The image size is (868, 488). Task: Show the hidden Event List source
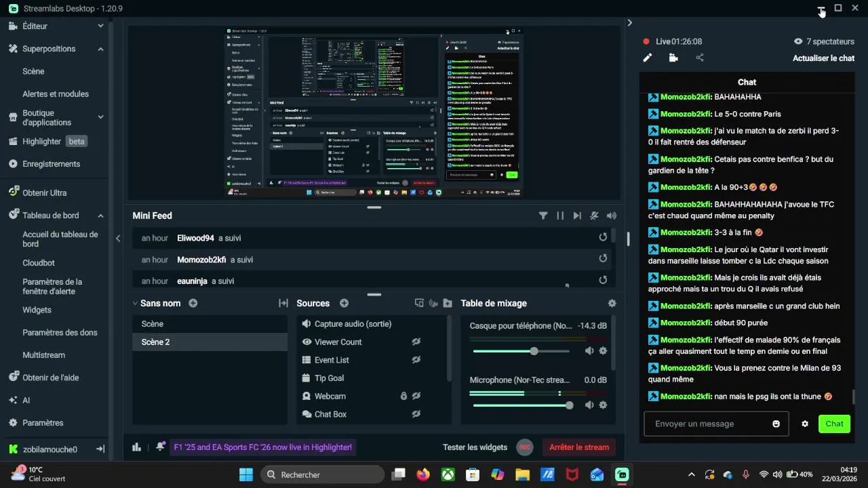416,360
